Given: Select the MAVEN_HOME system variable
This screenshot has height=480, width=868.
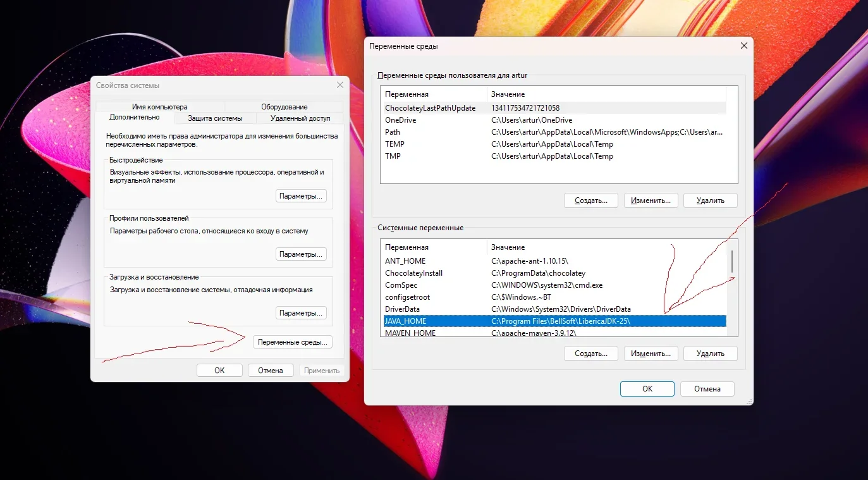Looking at the screenshot, I should pos(554,333).
